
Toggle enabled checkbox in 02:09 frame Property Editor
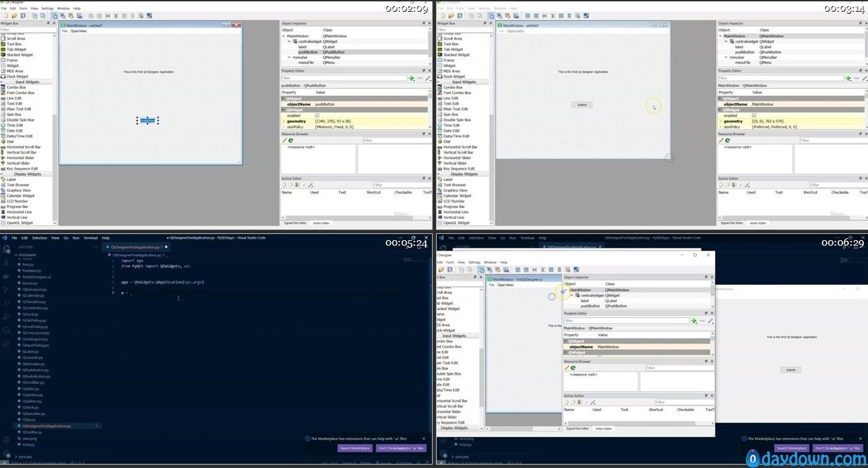point(317,115)
